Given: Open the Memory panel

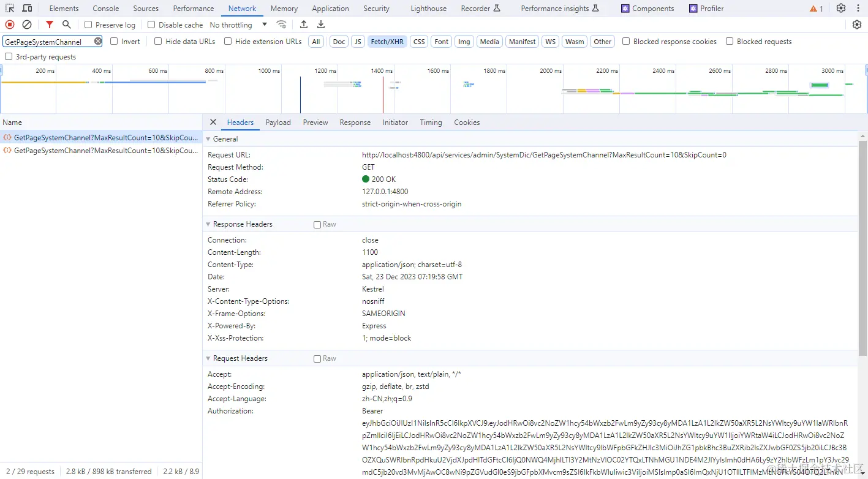Looking at the screenshot, I should pos(284,9).
